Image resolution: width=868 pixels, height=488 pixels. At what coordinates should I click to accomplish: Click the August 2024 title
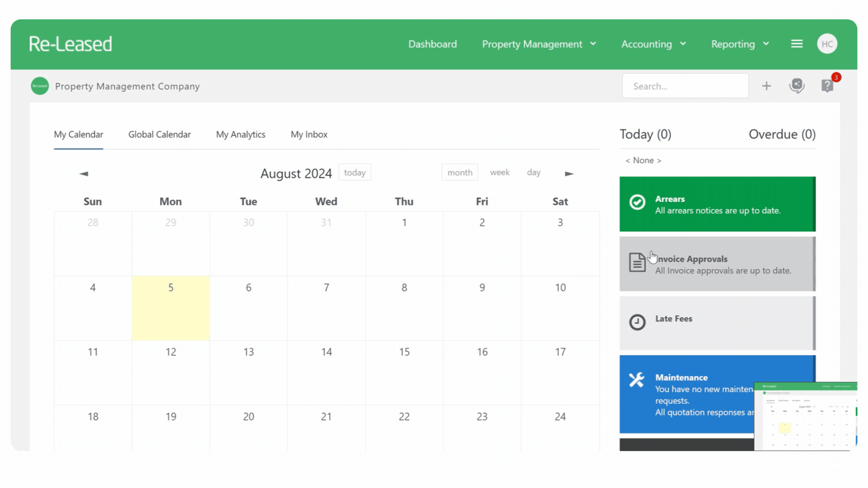[x=296, y=174]
